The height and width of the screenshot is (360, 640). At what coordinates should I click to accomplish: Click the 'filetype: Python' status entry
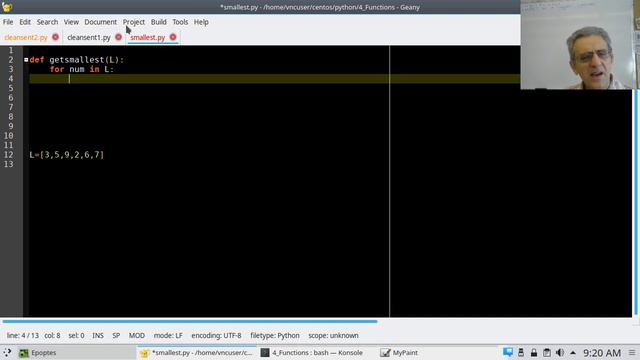point(275,336)
